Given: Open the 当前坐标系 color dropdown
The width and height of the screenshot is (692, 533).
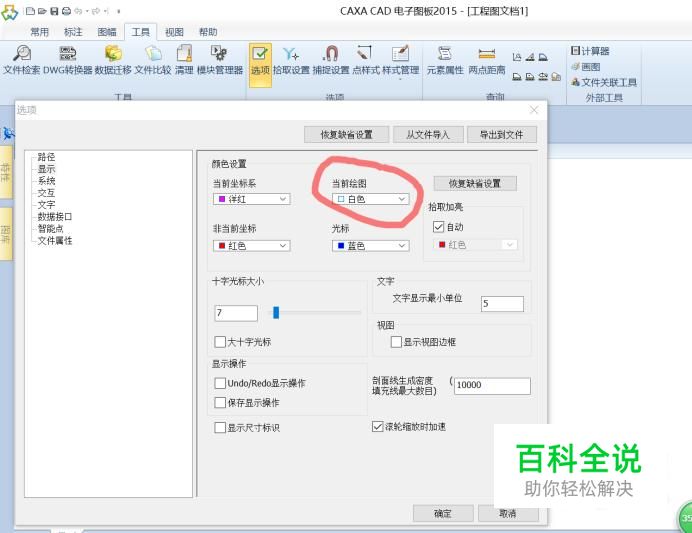Looking at the screenshot, I should [252, 199].
